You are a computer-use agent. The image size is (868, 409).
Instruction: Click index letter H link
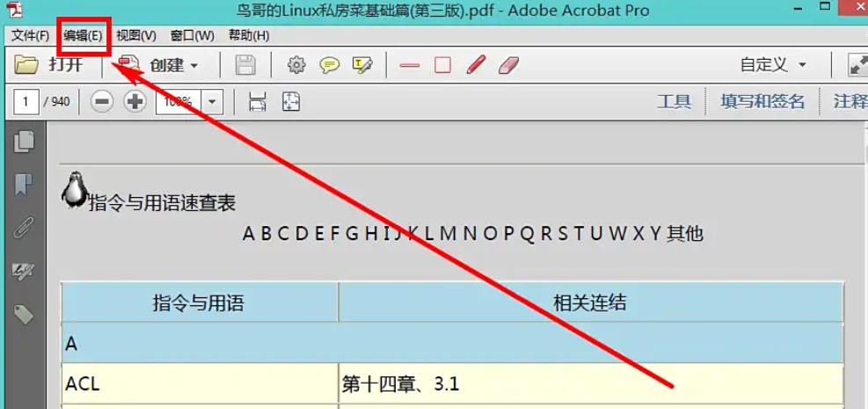370,234
